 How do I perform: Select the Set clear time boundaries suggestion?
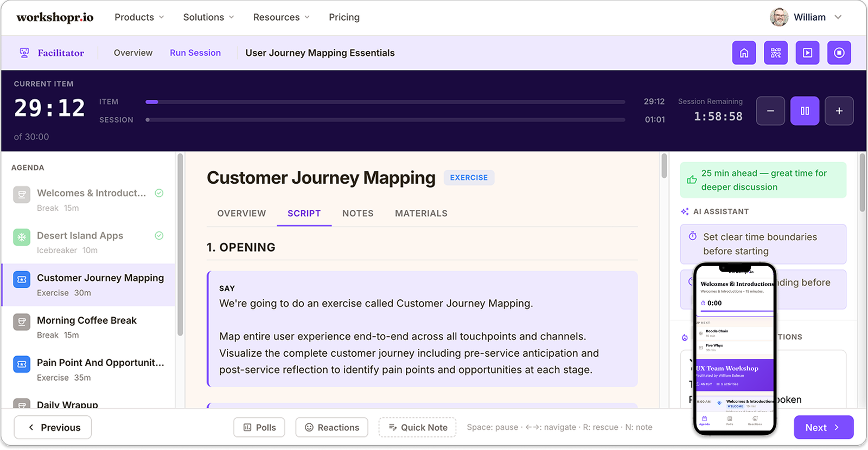click(x=763, y=244)
